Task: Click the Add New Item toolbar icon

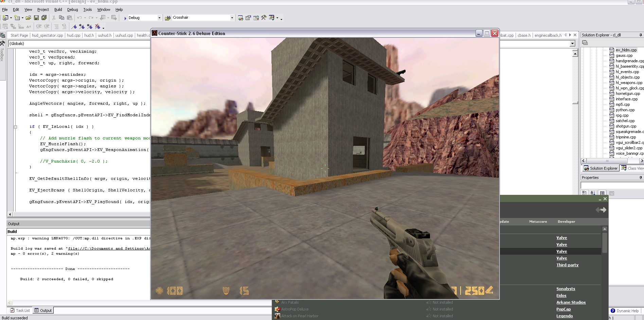Action: [x=17, y=18]
